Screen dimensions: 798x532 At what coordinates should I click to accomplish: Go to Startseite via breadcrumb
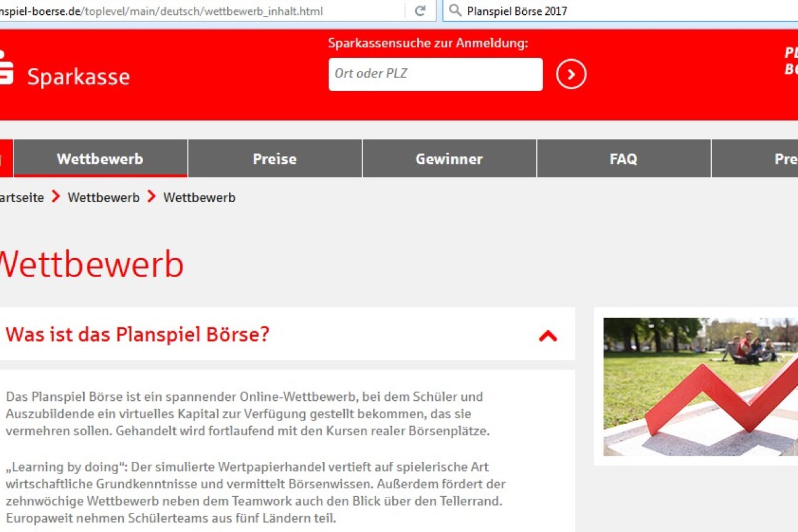click(x=22, y=198)
